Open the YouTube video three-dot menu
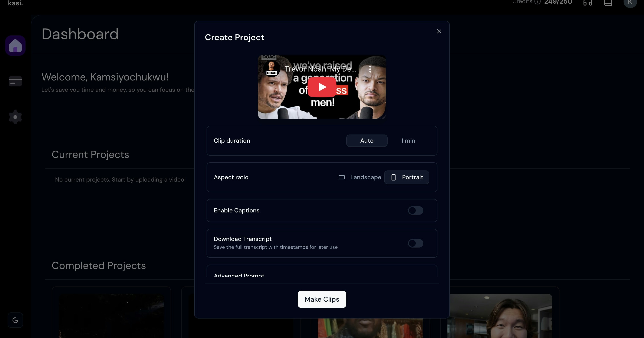The width and height of the screenshot is (644, 338). 370,69
